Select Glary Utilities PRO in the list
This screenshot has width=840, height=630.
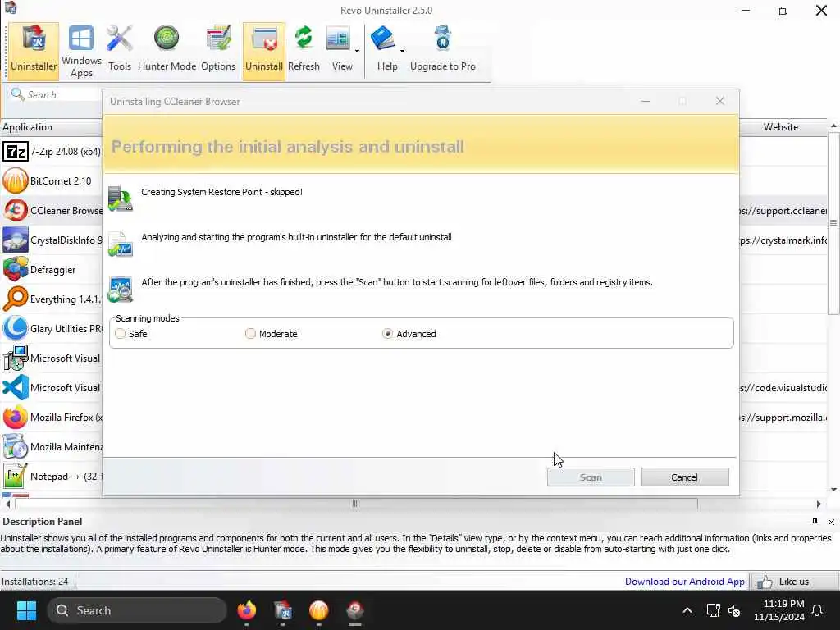[52, 328]
